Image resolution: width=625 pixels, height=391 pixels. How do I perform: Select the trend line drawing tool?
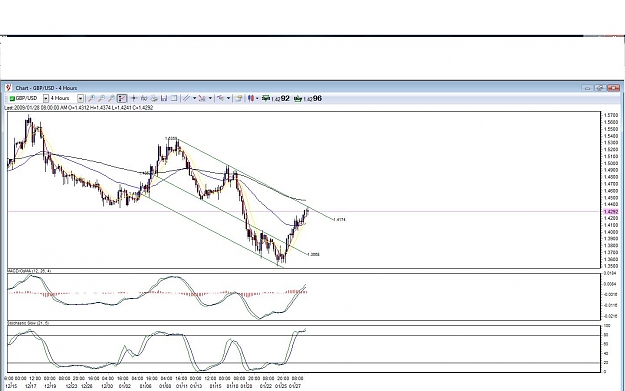[186, 98]
